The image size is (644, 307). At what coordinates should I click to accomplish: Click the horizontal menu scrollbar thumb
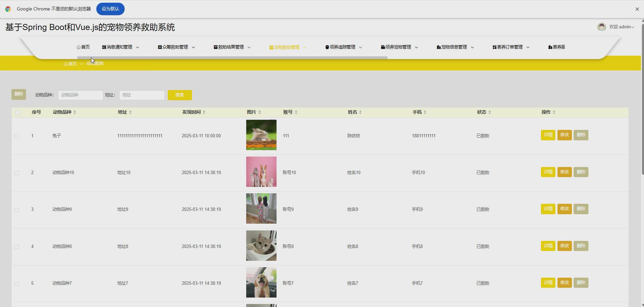(232, 58)
